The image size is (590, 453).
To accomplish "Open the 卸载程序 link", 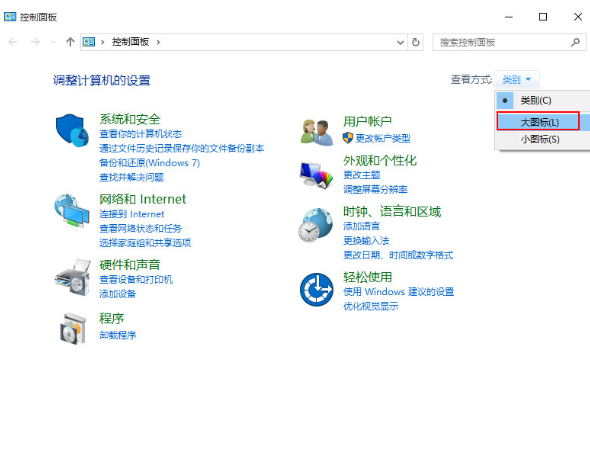I will (117, 335).
